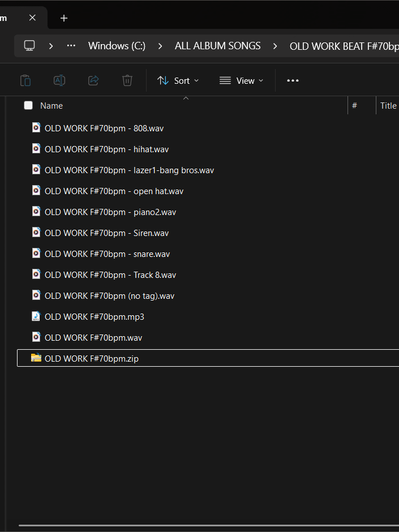Click the Rename icon in toolbar

click(x=59, y=80)
